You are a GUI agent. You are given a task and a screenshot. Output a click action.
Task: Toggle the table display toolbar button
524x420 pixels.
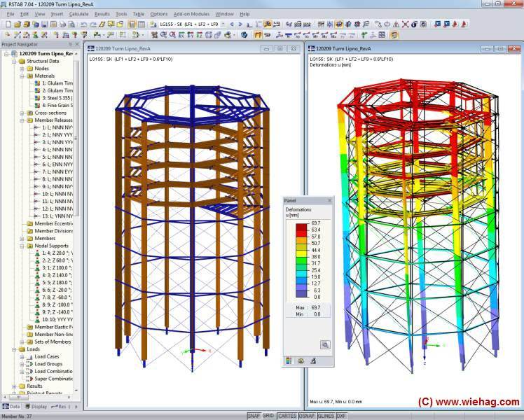142,24
